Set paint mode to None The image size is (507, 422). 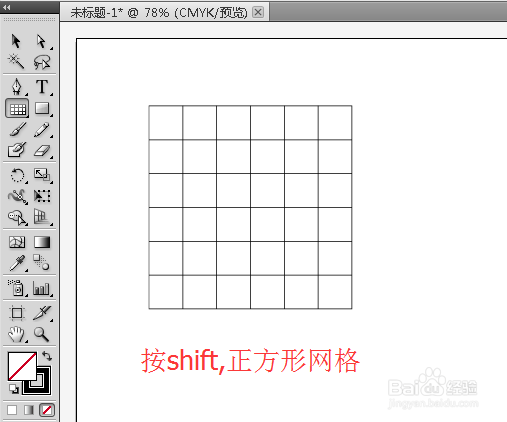coord(47,410)
